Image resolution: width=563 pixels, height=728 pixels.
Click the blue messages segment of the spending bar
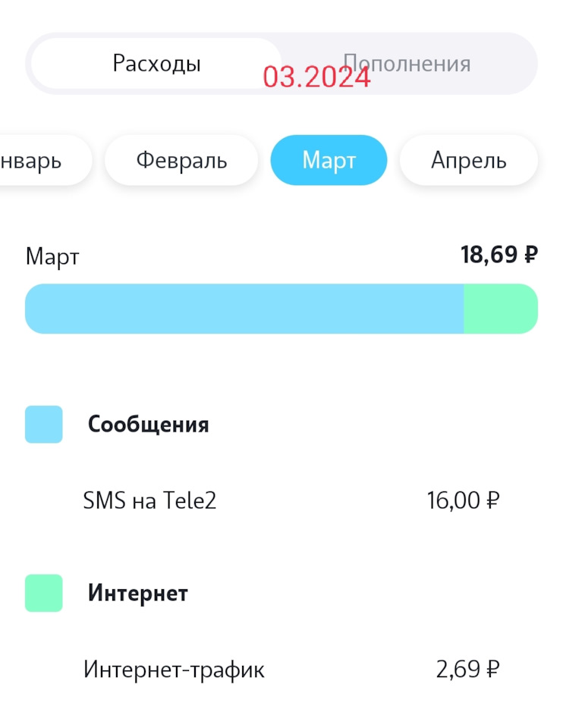(243, 309)
